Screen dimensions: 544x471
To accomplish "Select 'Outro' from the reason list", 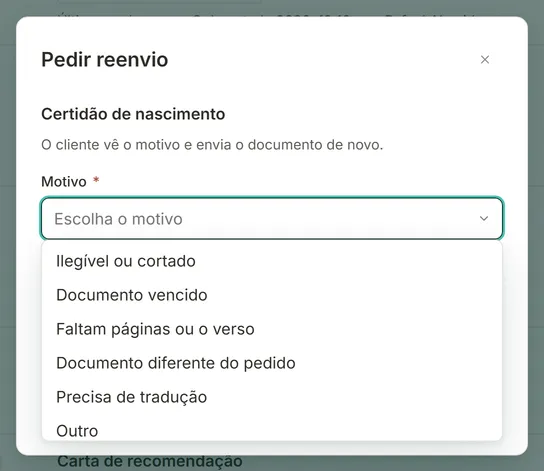I will pyautogui.click(x=272, y=429).
